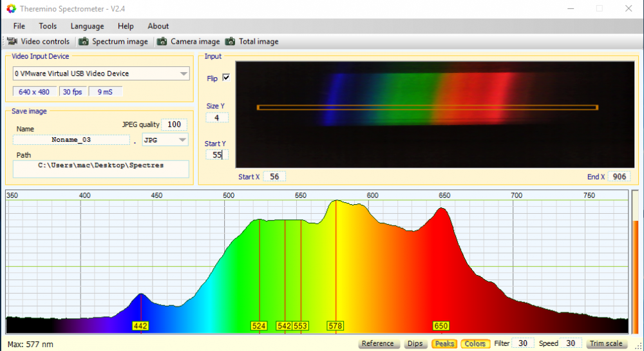This screenshot has width=644, height=351.
Task: Uncheck the Flip checkbox
Action: [226, 77]
